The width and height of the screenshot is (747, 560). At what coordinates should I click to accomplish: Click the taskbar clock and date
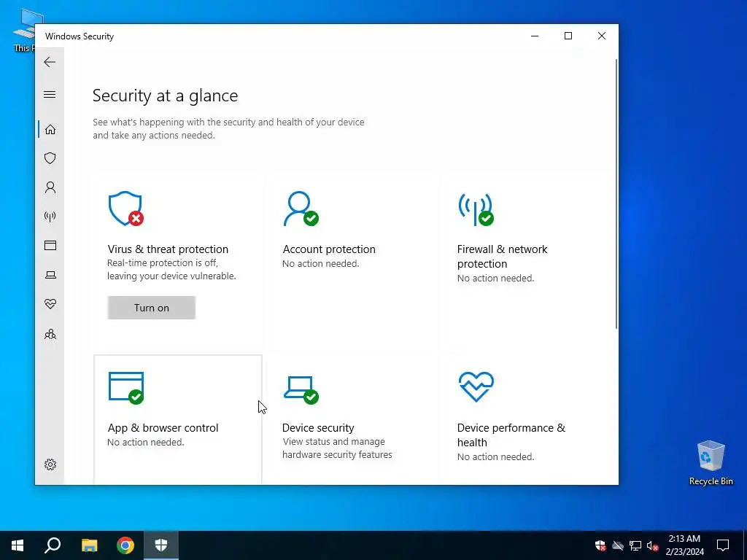click(684, 545)
